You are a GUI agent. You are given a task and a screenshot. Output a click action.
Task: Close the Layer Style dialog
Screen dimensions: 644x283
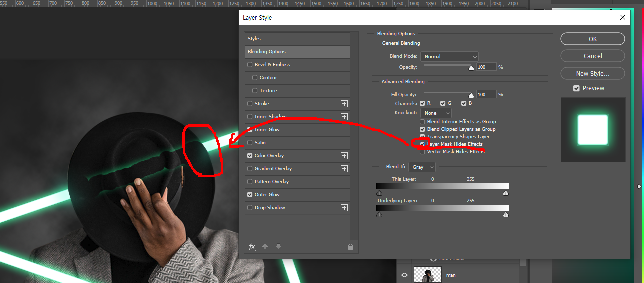coord(622,18)
